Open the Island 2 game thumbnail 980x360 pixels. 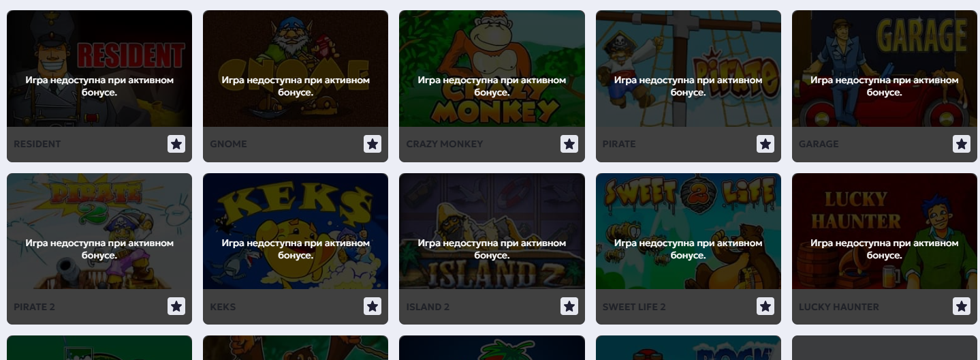pos(492,231)
